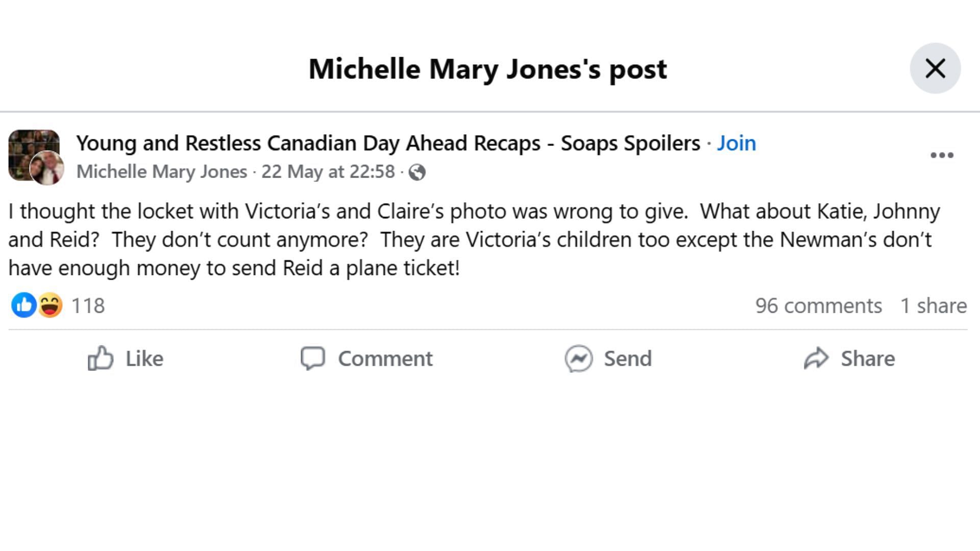Click the Comment speech bubble icon

point(312,358)
